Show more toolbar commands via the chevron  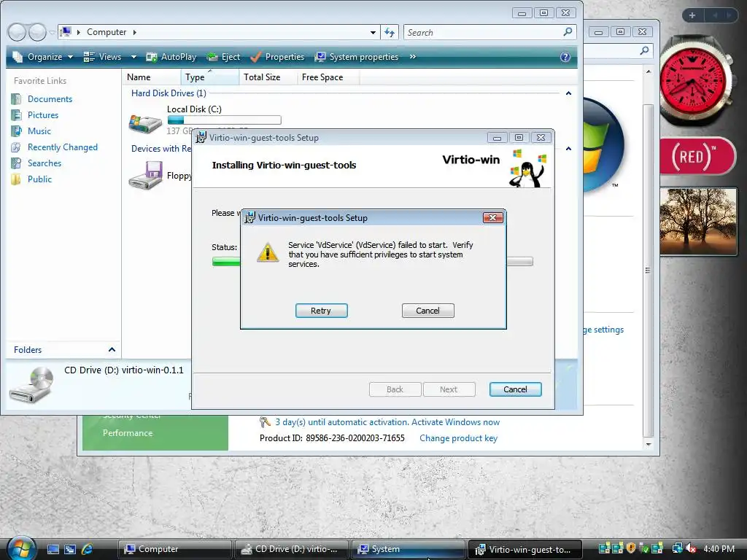click(x=413, y=57)
